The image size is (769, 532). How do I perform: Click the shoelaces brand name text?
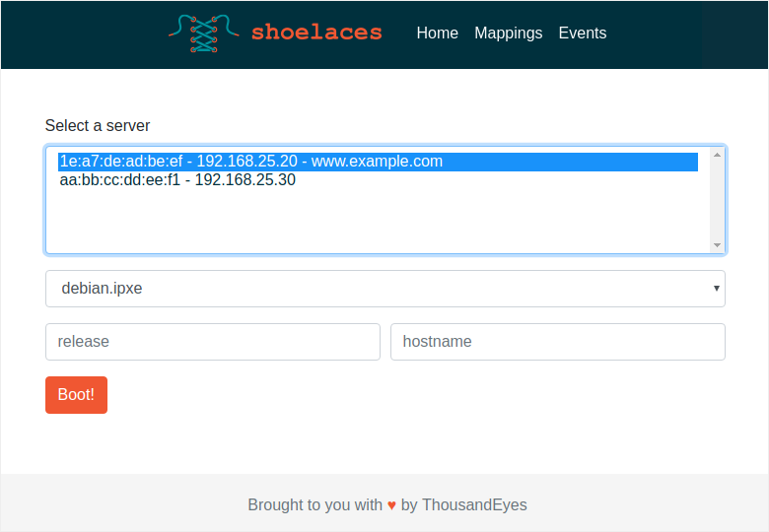(x=315, y=33)
